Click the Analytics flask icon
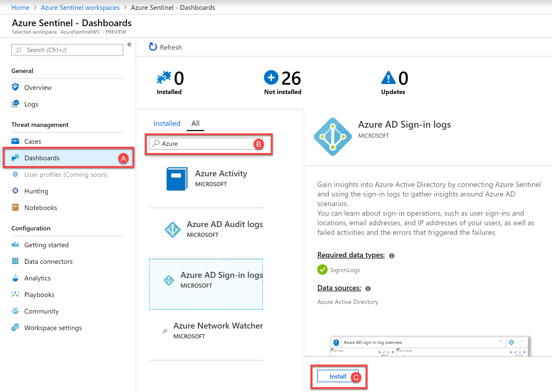Image resolution: width=552 pixels, height=392 pixels. pos(15,278)
